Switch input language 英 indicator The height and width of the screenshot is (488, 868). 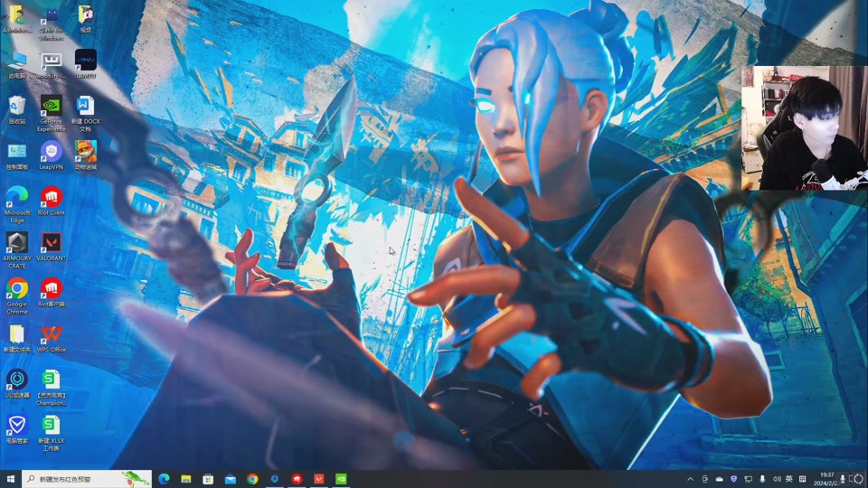788,479
